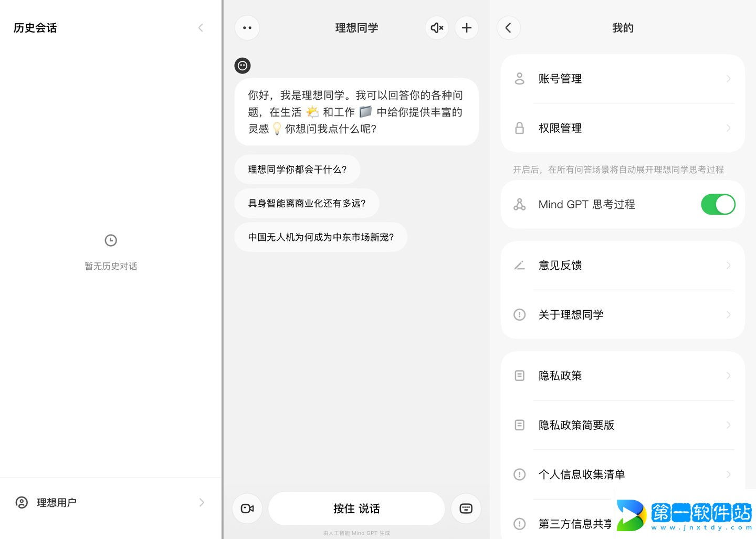Expand 权限管理 with its right chevron
The image size is (756, 539).
pyautogui.click(x=729, y=128)
